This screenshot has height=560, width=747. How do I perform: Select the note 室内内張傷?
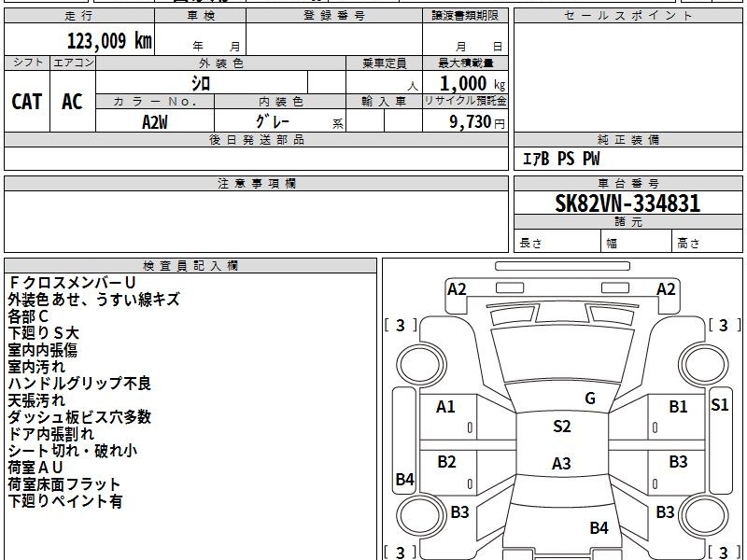(42, 350)
